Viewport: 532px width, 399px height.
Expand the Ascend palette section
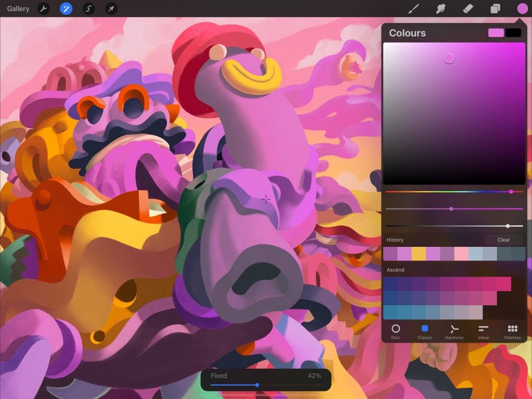[x=395, y=270]
